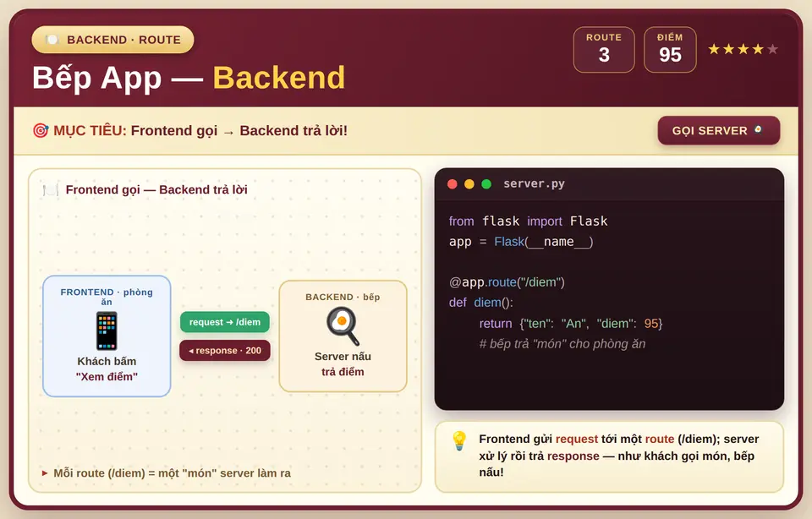Click the 'from flask import Flask' line

tap(528, 221)
